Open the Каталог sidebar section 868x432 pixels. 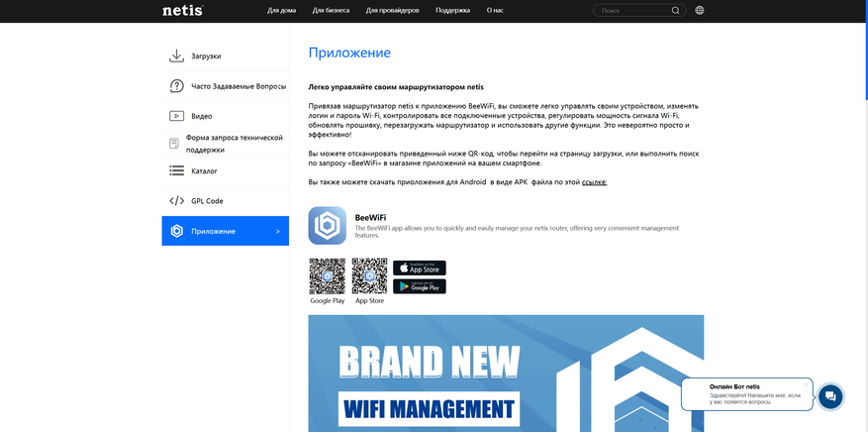click(226, 171)
